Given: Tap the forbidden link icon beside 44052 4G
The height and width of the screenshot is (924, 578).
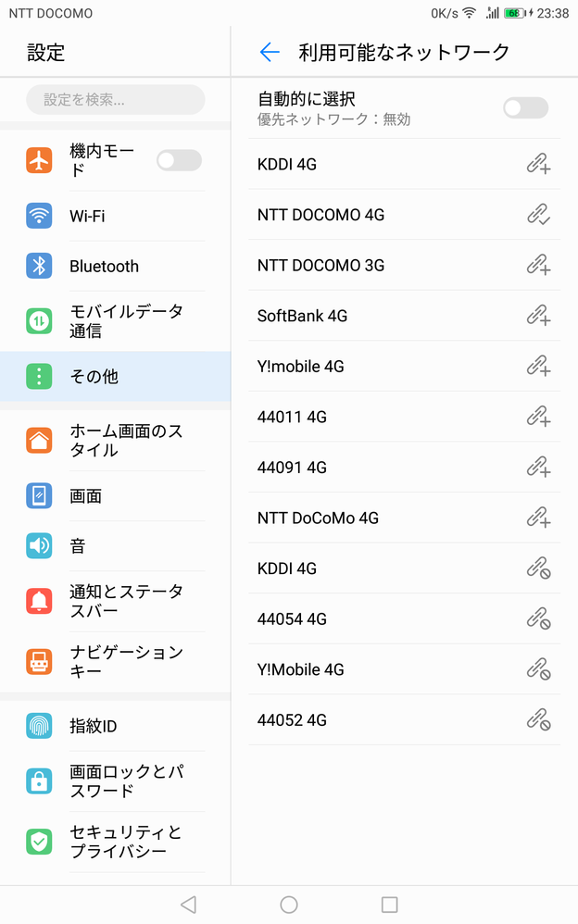Looking at the screenshot, I should click(x=538, y=720).
